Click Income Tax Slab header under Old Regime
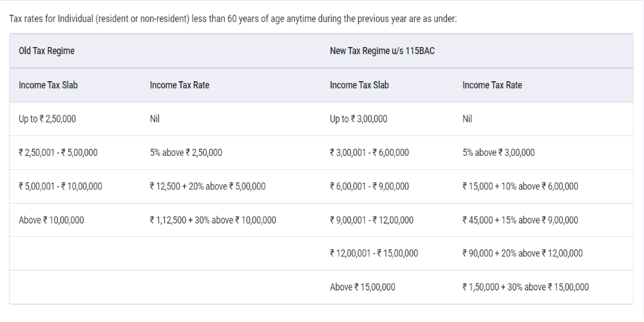644x322 pixels. tap(48, 85)
